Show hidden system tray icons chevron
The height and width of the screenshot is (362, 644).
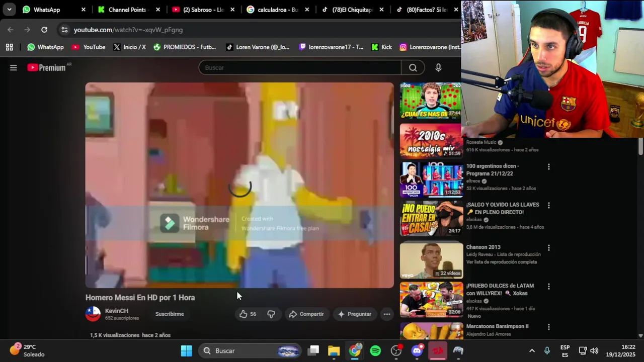click(532, 350)
